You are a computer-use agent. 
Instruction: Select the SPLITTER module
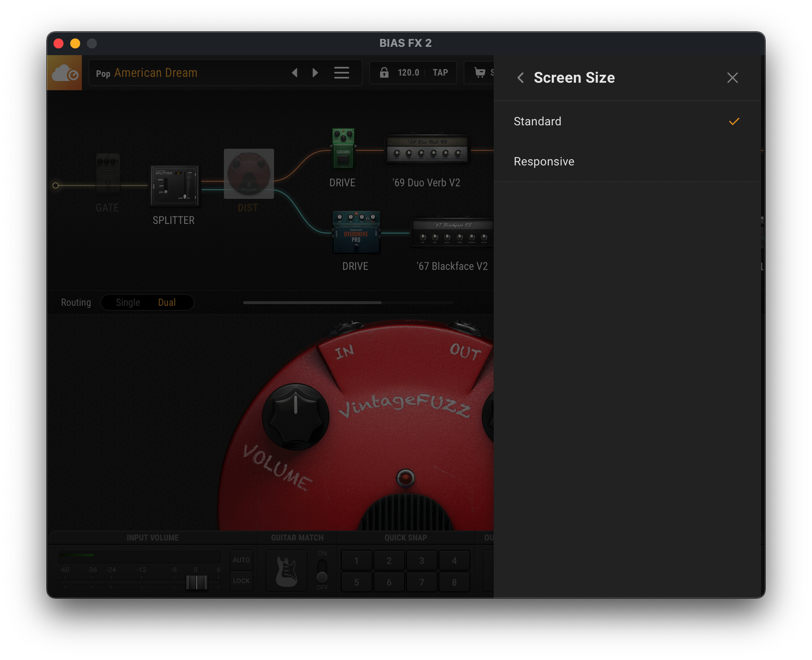click(175, 185)
